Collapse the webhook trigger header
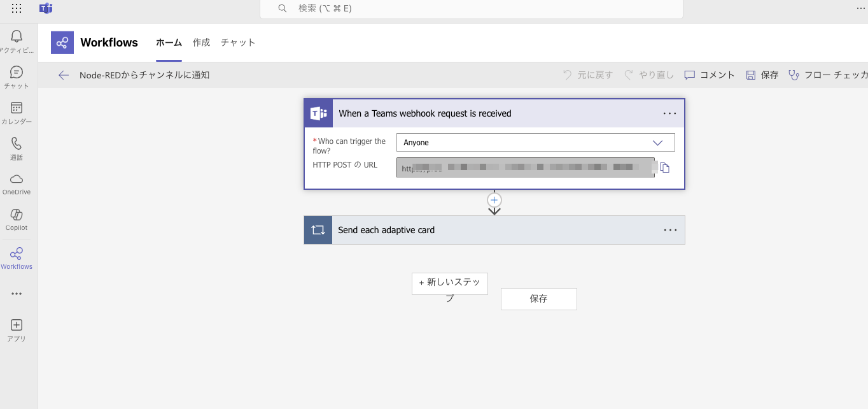Screen dimensions: 868x409 pyautogui.click(x=494, y=113)
